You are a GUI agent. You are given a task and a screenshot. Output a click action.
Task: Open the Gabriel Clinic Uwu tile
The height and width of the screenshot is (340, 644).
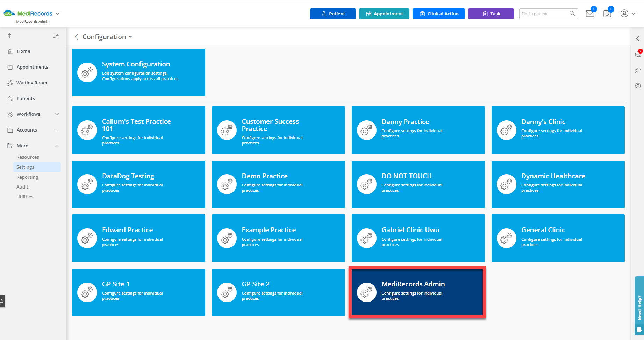click(418, 238)
